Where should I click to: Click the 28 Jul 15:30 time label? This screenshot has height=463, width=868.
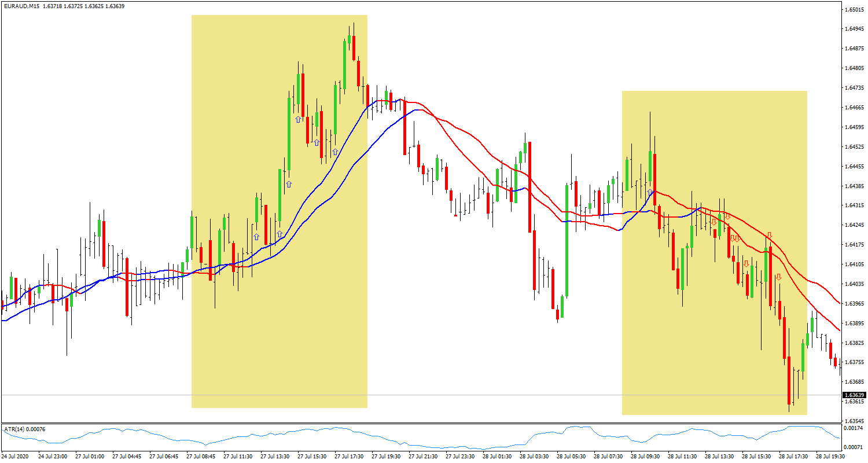[757, 457]
